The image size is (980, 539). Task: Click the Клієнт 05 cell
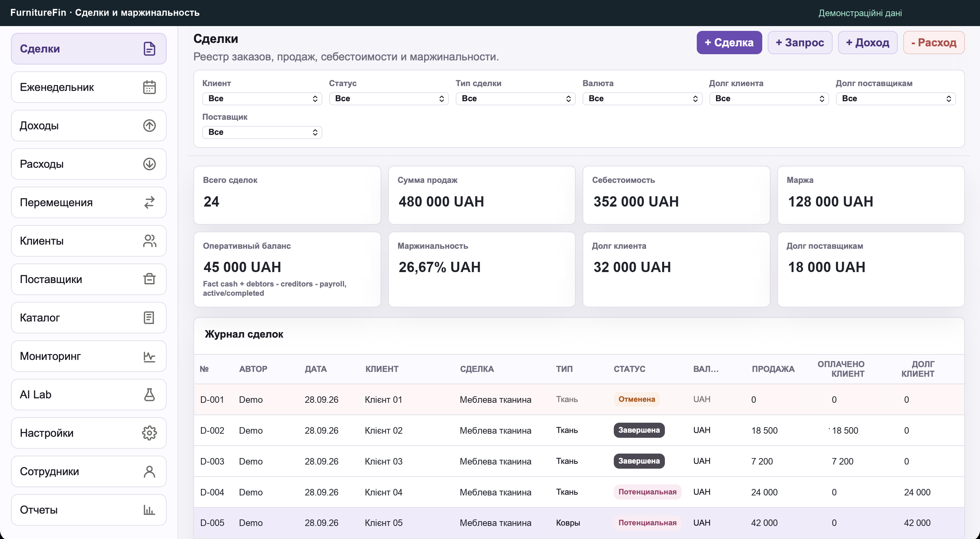383,523
